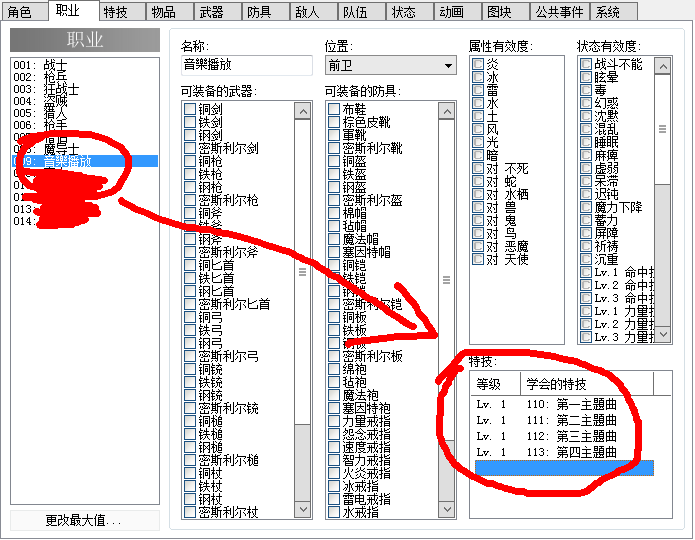Check the 魔法帽 armor checkbox
Screen dimensions: 695x540
pyautogui.click(x=334, y=239)
